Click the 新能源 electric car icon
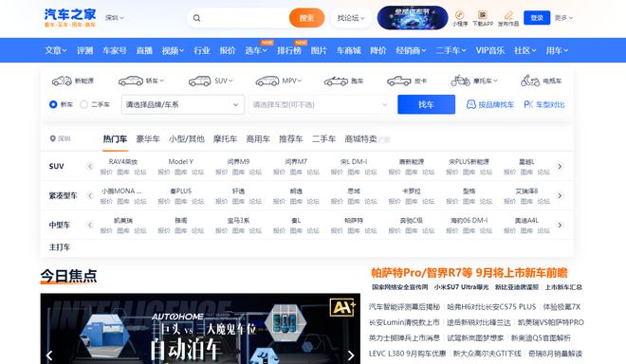 62,81
